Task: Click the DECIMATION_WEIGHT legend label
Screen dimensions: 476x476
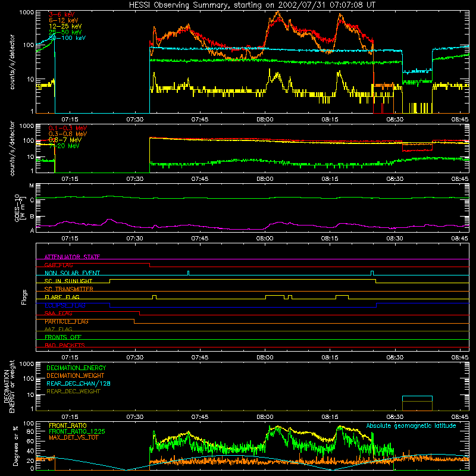Action: coord(76,375)
